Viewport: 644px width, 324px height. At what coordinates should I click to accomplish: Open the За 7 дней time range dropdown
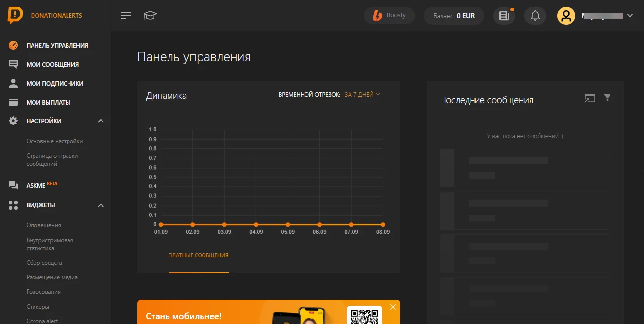pos(362,94)
